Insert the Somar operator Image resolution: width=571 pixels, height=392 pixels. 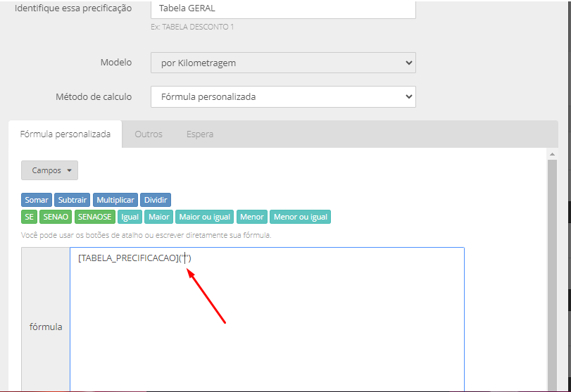click(37, 200)
